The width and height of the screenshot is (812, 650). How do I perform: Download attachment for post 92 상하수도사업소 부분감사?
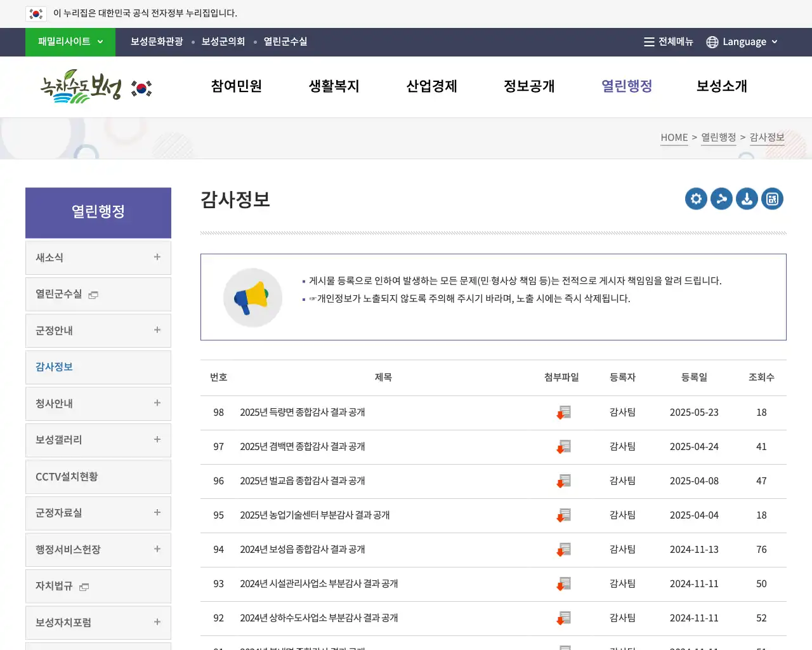563,618
